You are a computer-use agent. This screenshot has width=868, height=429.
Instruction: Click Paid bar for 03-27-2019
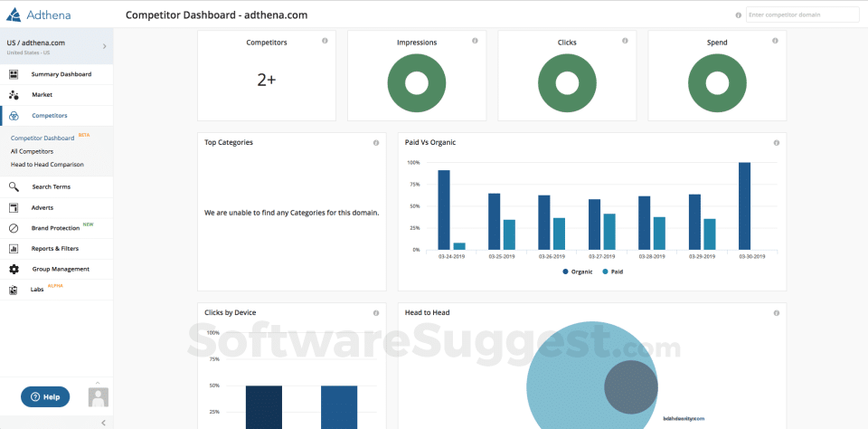click(609, 232)
